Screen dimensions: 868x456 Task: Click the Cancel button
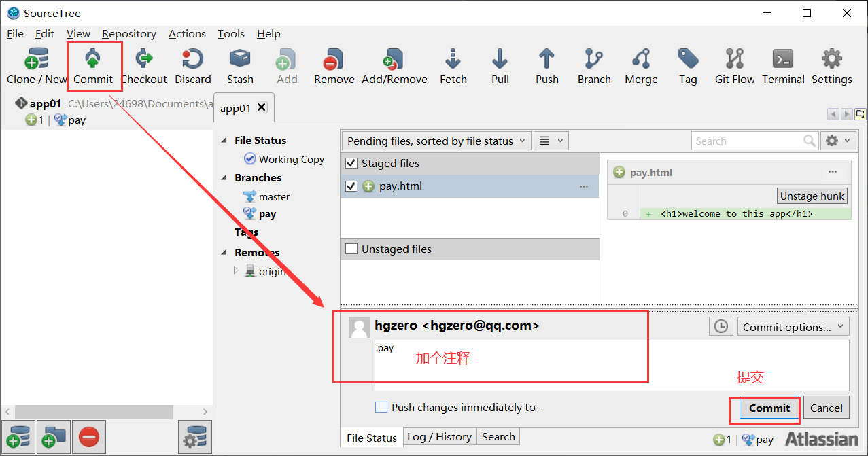tap(827, 408)
